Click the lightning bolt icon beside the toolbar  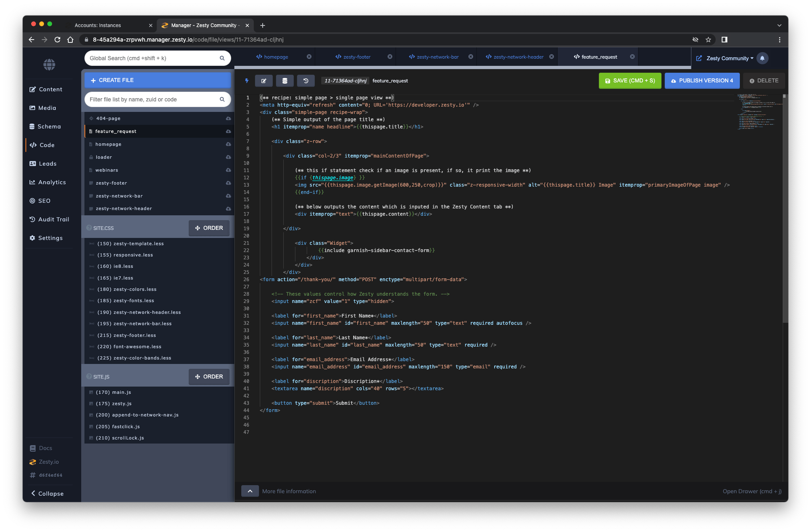pos(247,80)
